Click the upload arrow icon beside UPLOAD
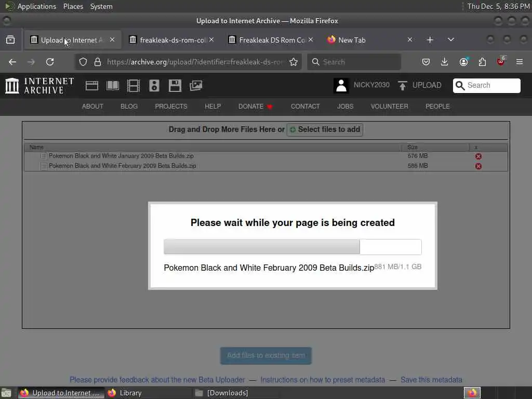Viewport: 532px width, 399px height. (403, 86)
